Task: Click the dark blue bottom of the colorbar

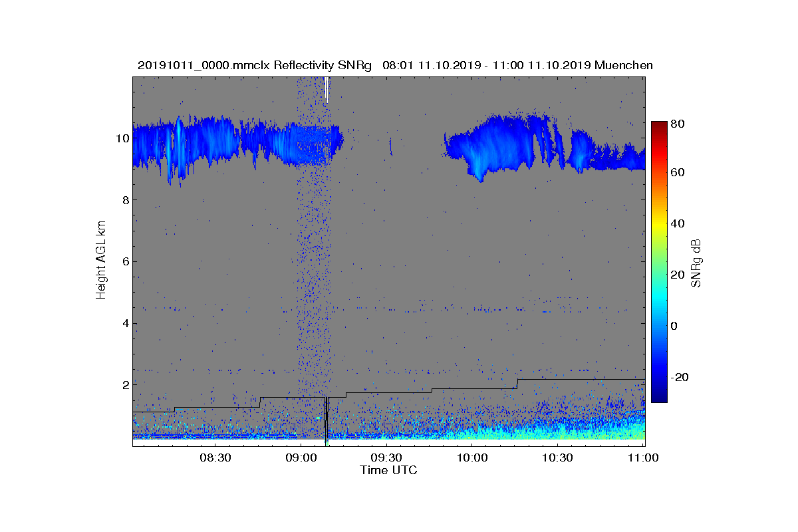Action: [658, 397]
